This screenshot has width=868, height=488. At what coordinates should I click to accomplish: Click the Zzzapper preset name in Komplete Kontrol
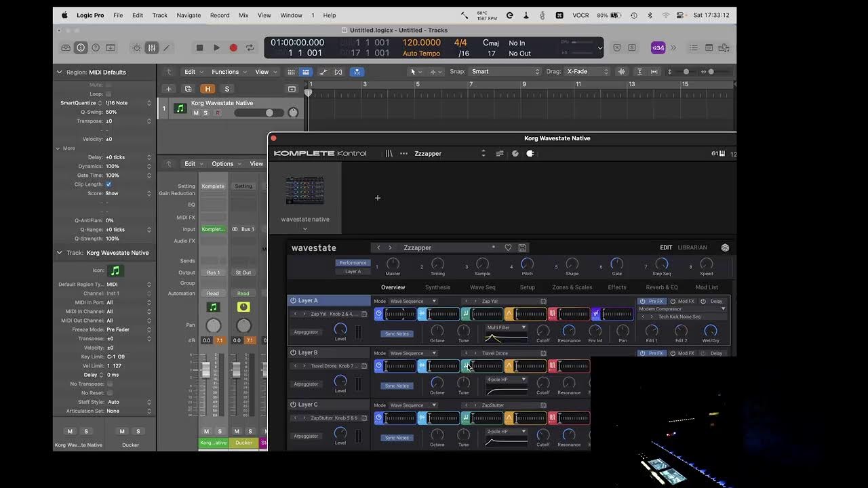pyautogui.click(x=428, y=154)
